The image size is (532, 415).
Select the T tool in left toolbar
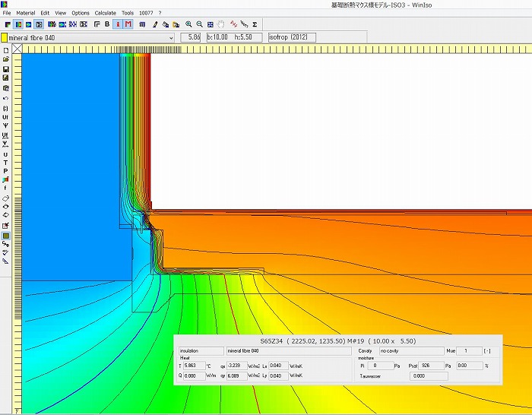tap(5, 162)
